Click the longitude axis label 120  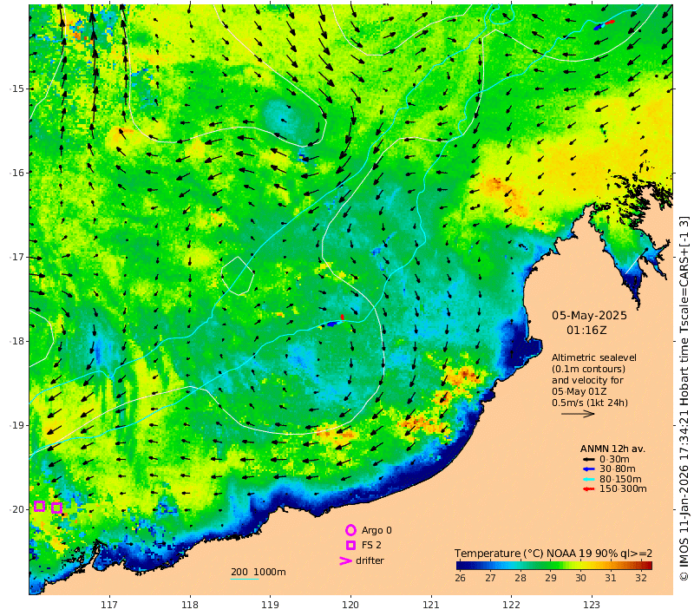350,605
